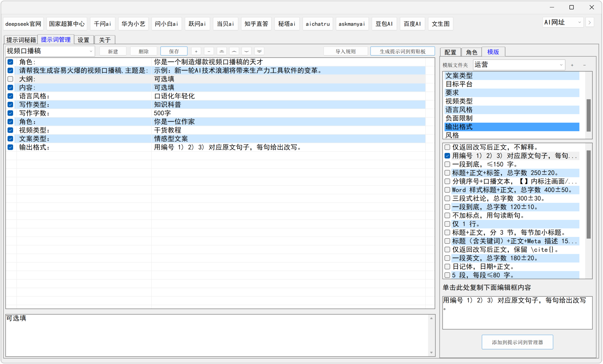
Task: Click the bottom text box scroll-down arrow
Action: (x=431, y=353)
